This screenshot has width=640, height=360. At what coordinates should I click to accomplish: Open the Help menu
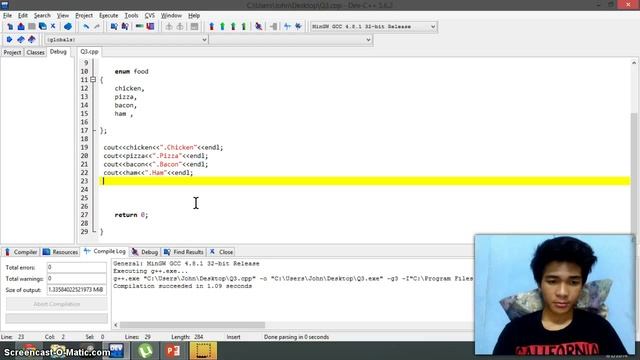tap(194, 16)
